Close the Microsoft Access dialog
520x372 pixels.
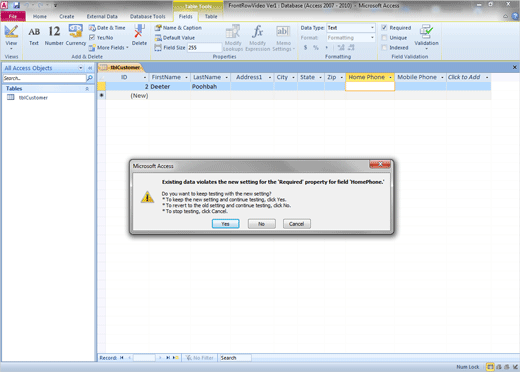pos(380,164)
